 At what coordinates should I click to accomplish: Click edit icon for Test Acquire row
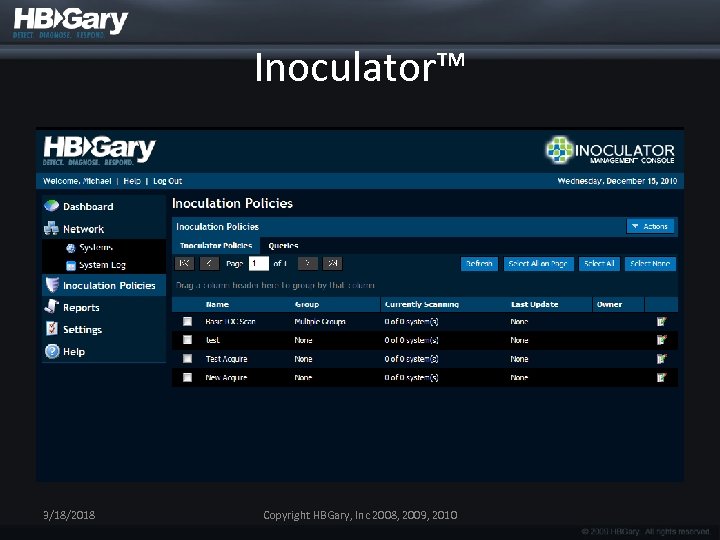pyautogui.click(x=661, y=359)
